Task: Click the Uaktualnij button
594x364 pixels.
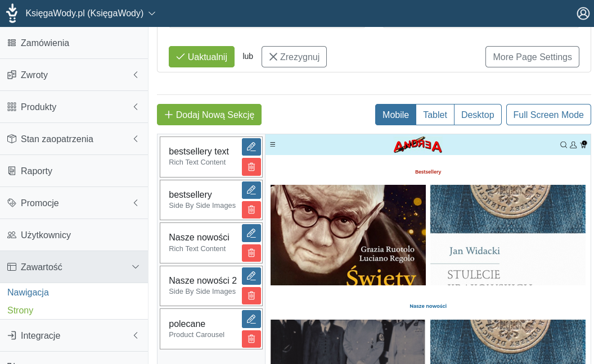Action: pyautogui.click(x=201, y=57)
